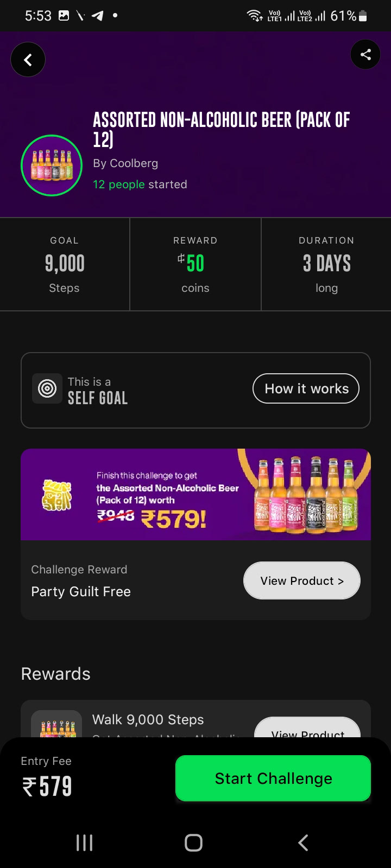Tap the ₹579 entry fee amount
Screen dimensions: 391x868
click(47, 786)
